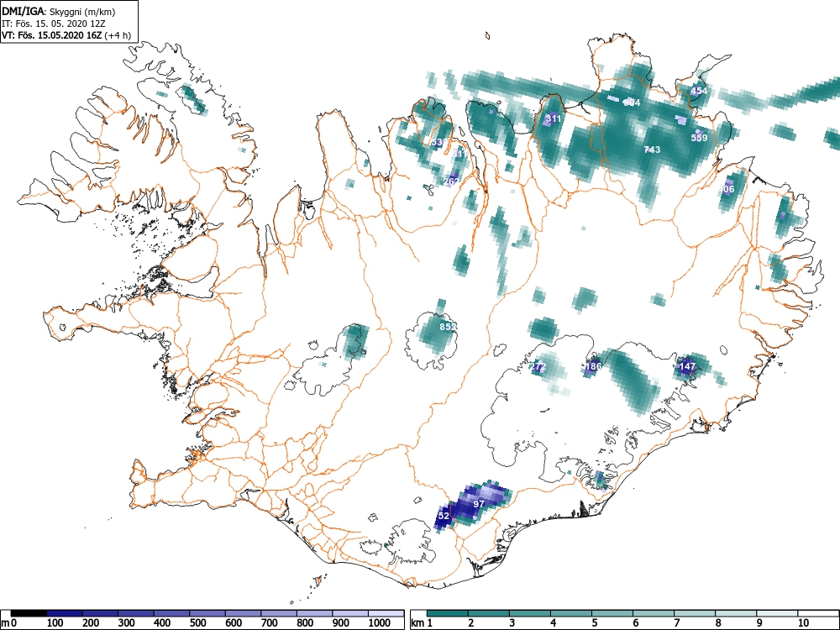This screenshot has height=630, width=840.
Task: Select the 262 visibility label
Action: coord(452,181)
